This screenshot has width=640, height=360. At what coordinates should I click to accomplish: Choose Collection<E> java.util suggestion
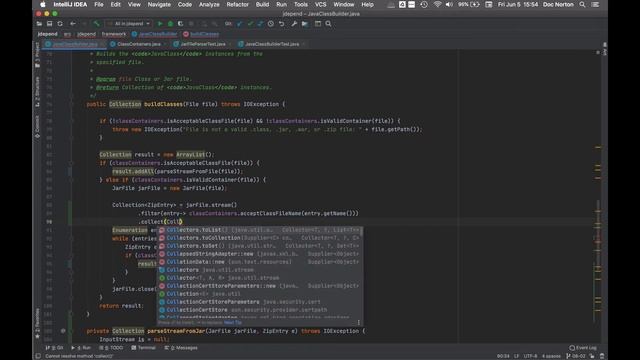260,294
